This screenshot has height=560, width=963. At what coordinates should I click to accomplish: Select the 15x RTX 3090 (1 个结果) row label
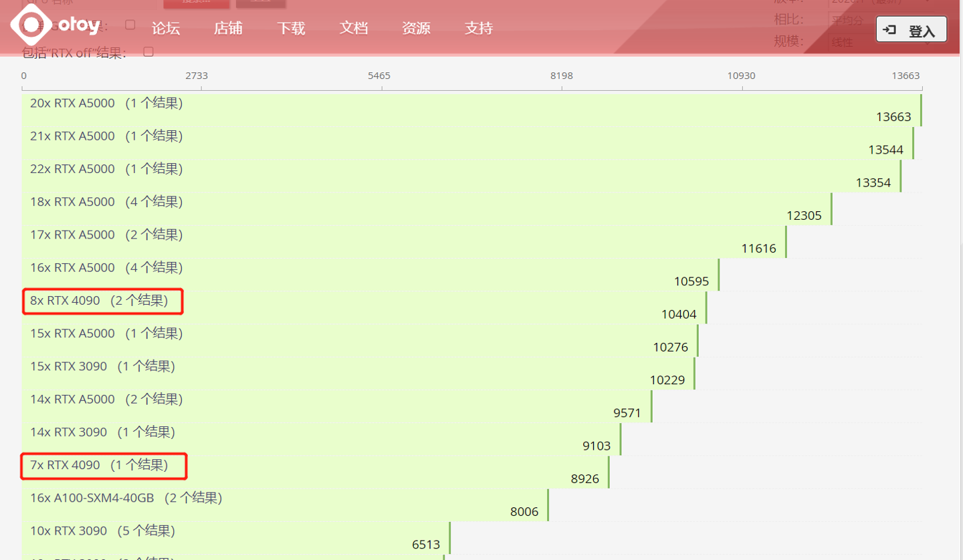(102, 366)
